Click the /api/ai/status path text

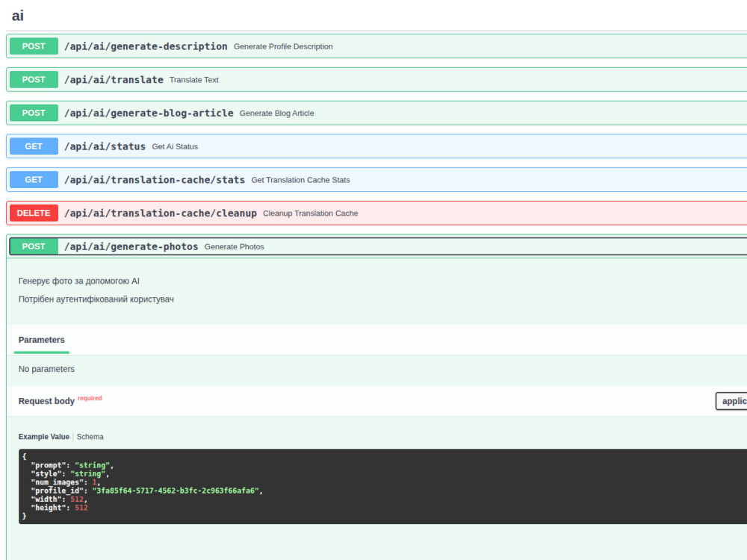point(105,146)
